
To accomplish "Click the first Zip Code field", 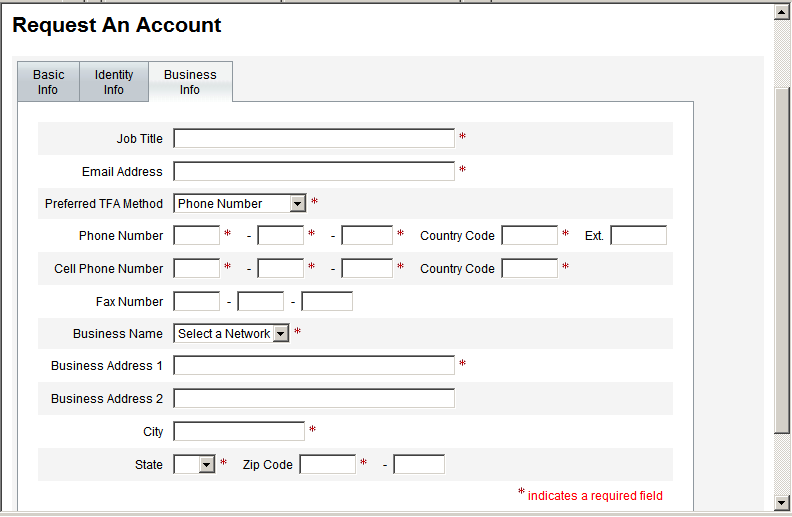I will 327,464.
